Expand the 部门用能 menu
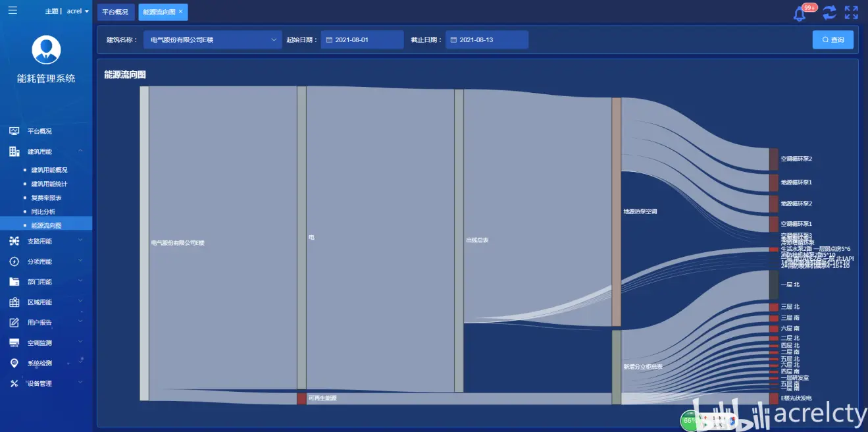This screenshot has height=432, width=868. tap(46, 282)
